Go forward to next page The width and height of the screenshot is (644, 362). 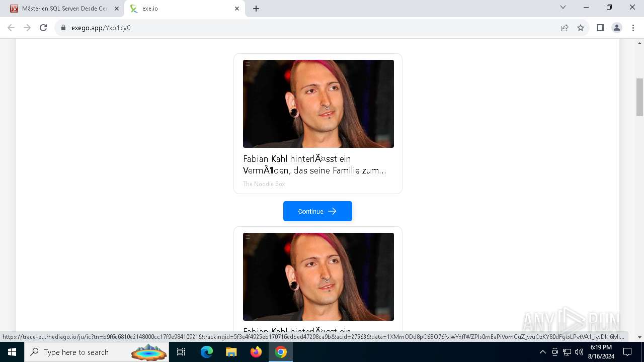27,28
